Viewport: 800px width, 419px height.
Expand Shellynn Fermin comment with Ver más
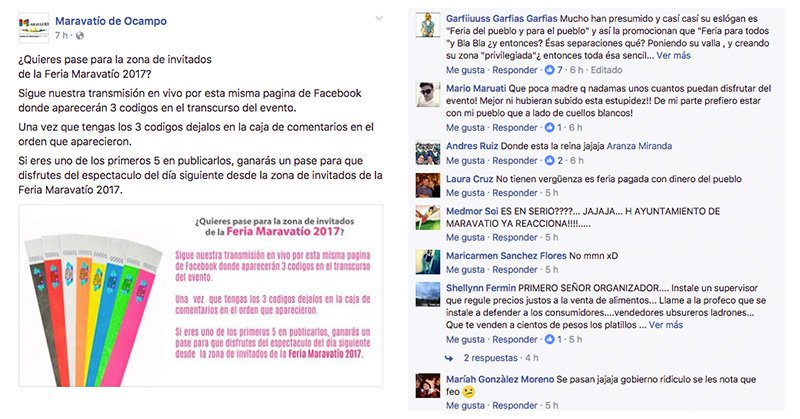tap(665, 325)
